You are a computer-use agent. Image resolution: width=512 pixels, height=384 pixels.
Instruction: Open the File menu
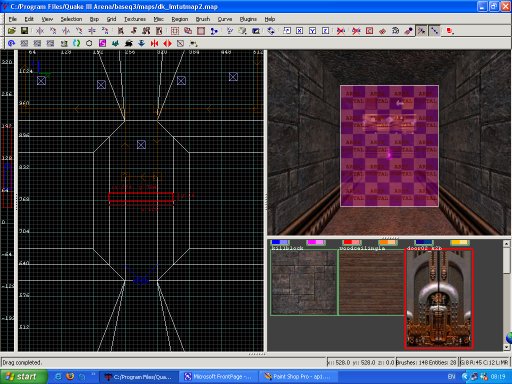point(12,19)
